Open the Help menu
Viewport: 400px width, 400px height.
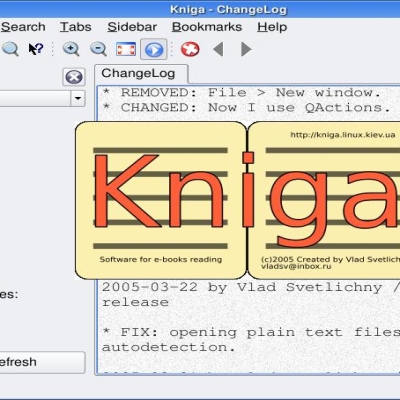point(272,27)
